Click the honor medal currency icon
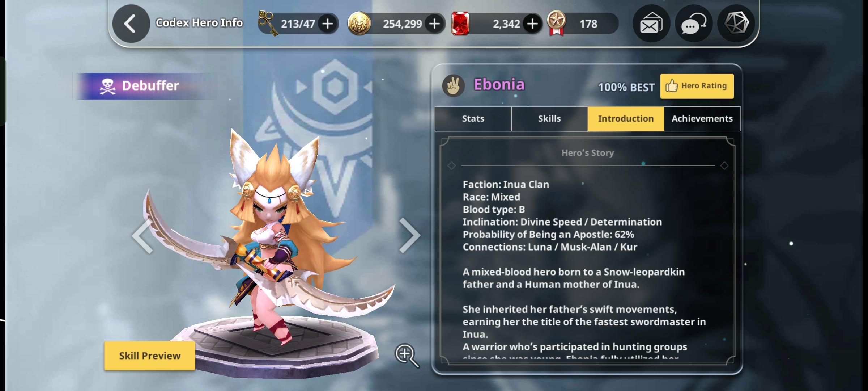Image resolution: width=868 pixels, height=391 pixels. 556,23
